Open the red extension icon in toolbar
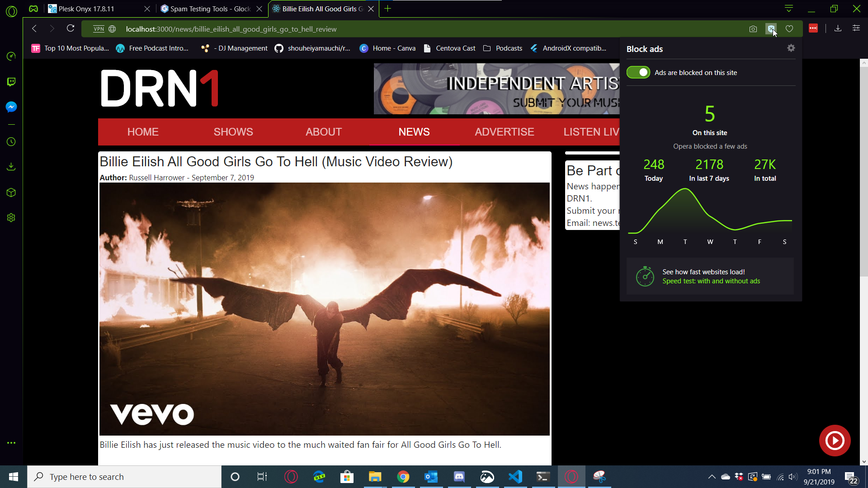The height and width of the screenshot is (488, 868). tap(813, 28)
